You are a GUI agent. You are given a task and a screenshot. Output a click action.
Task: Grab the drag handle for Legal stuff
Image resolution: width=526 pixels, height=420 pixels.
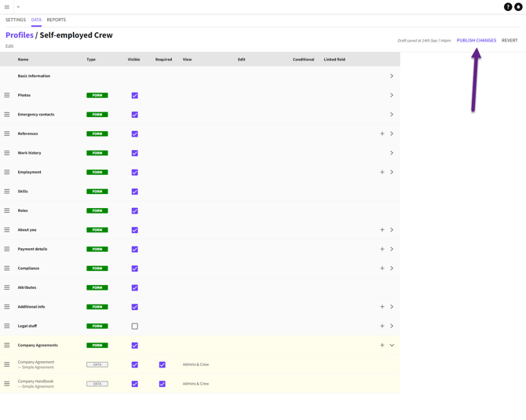click(x=7, y=326)
